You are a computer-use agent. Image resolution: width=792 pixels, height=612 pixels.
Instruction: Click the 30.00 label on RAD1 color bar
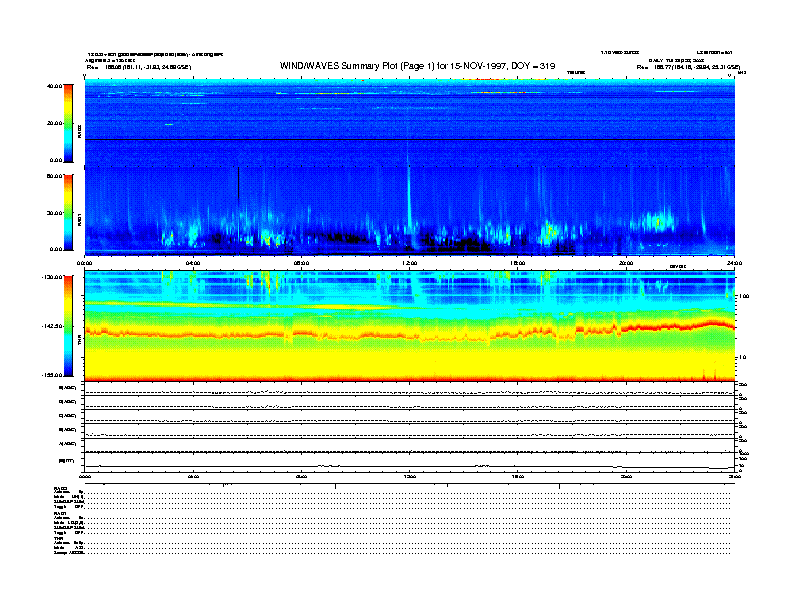[x=54, y=213]
